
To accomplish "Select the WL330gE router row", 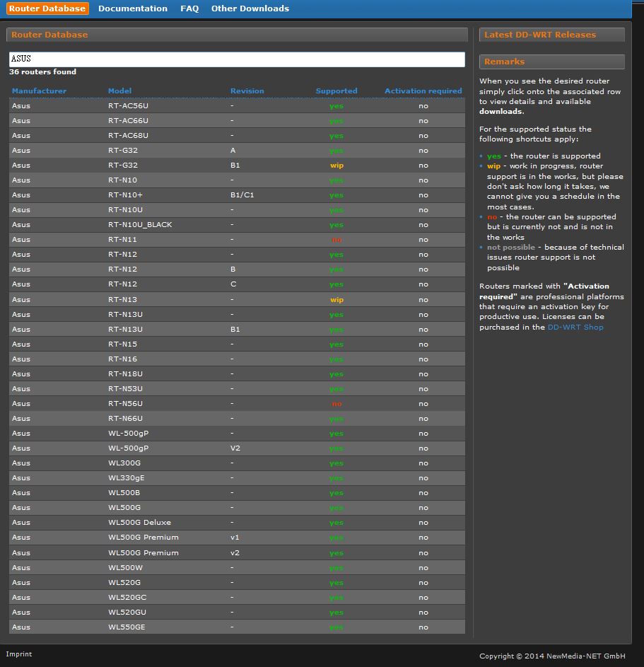I will [237, 478].
